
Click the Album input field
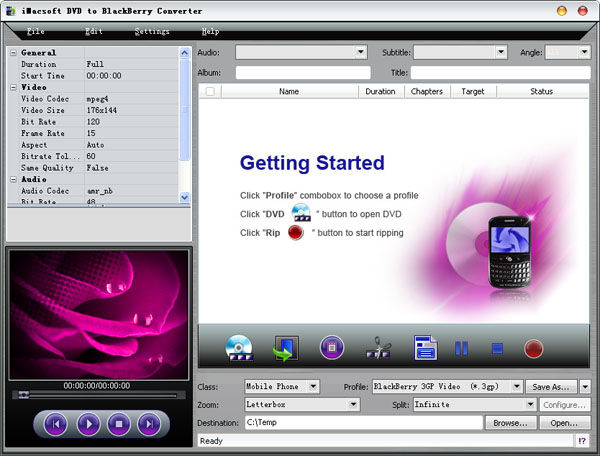click(x=303, y=72)
